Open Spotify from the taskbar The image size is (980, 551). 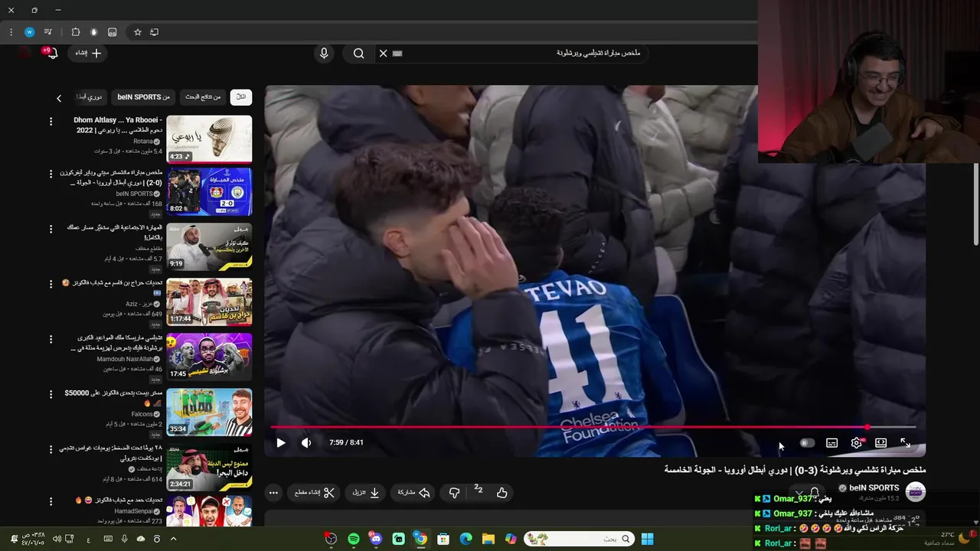(354, 539)
